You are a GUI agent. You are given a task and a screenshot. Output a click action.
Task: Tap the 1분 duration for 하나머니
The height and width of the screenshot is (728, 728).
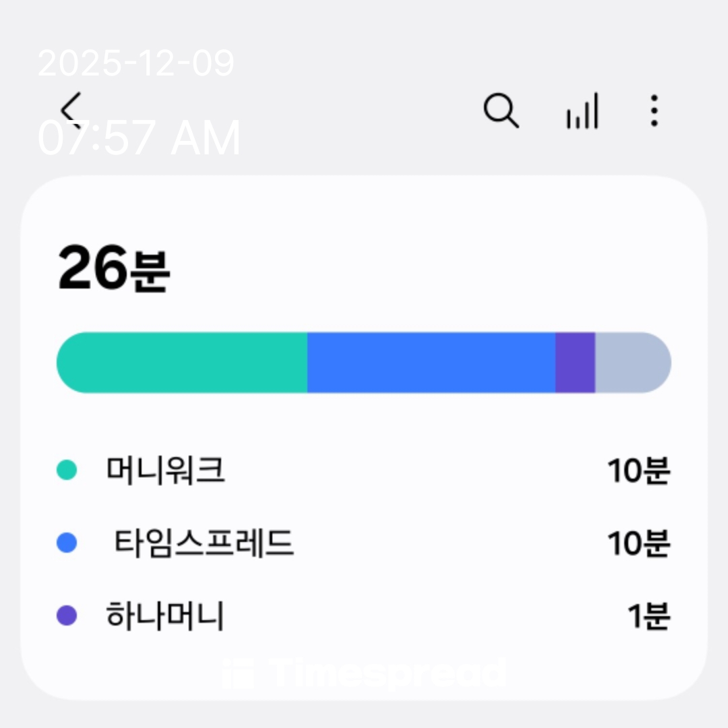648,616
